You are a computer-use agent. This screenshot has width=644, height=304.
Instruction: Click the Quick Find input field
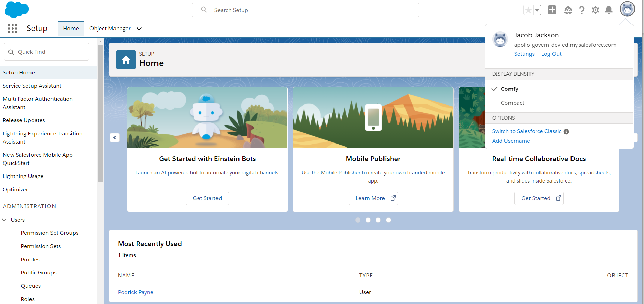coord(47,52)
